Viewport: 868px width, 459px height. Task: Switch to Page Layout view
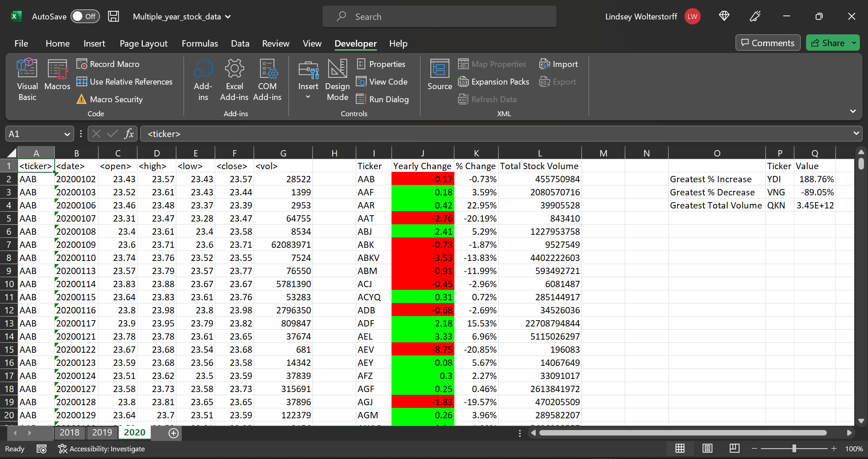point(708,448)
